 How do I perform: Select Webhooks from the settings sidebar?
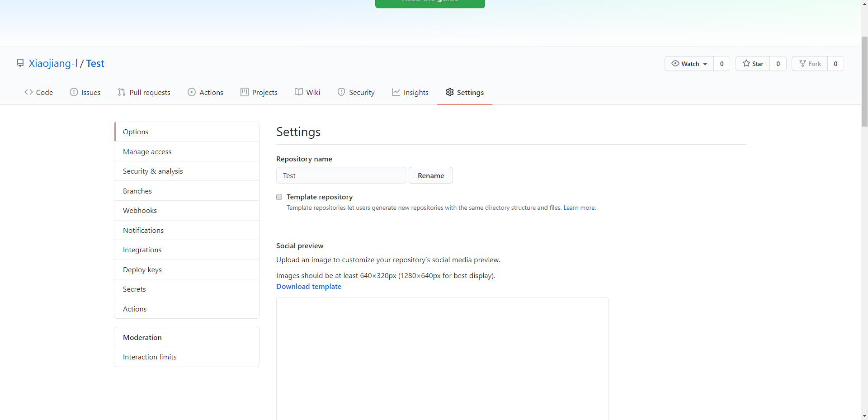140,211
